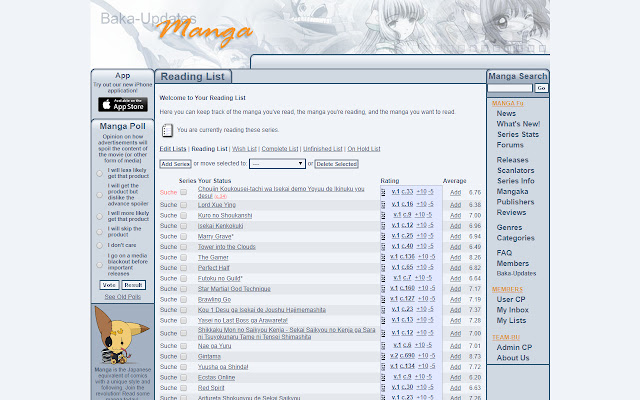This screenshot has width=640, height=400.
Task: Tick the checkbox for Perfect Half
Action: tap(184, 268)
